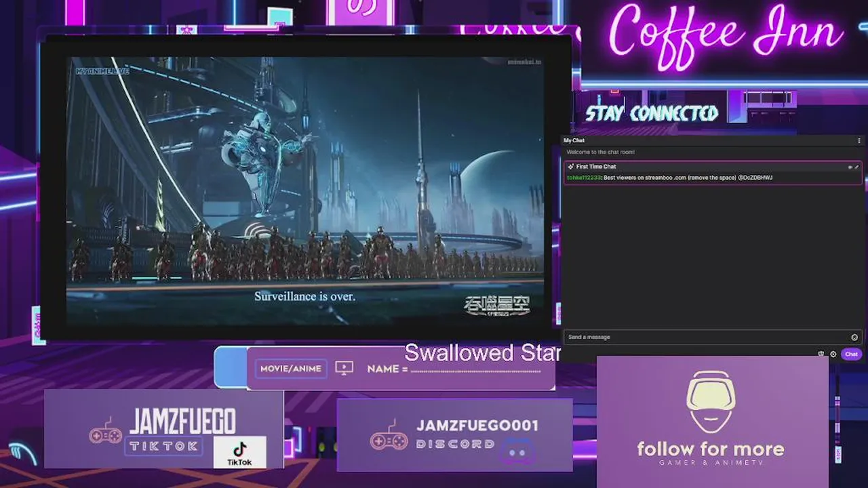Image resolution: width=868 pixels, height=488 pixels.
Task: Click the 'NAME =' field label
Action: [387, 369]
